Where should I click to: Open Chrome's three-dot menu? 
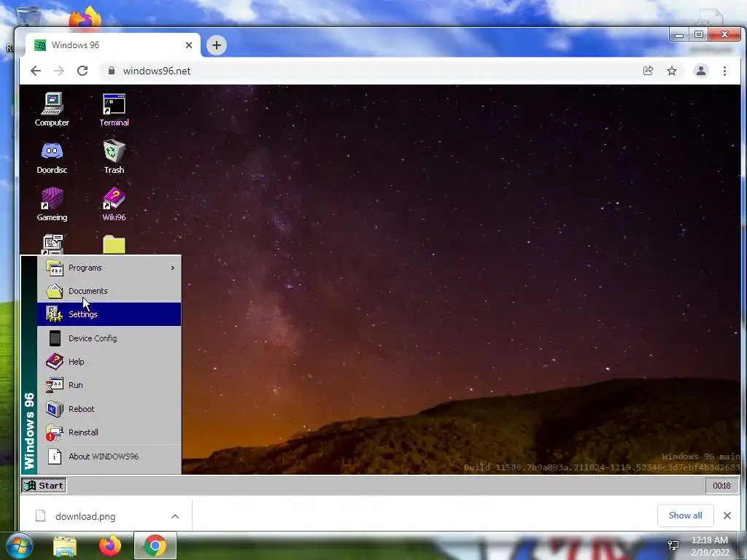pyautogui.click(x=724, y=71)
